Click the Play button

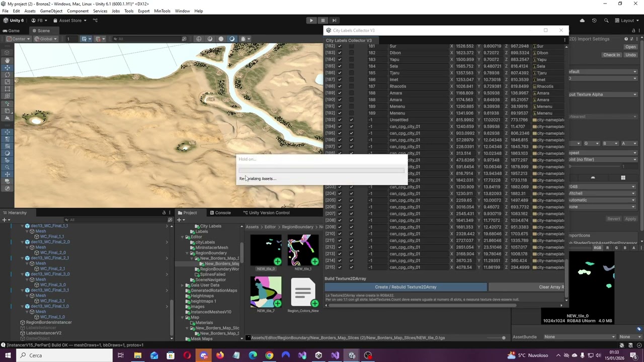coord(311,21)
